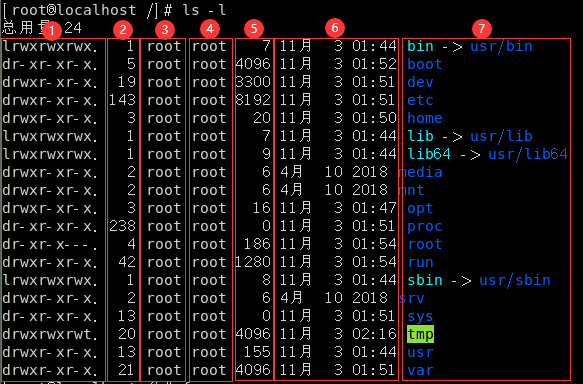Click the timestamp "01:47" in the opt row
Viewport: 583px width, 384px height.
click(374, 208)
